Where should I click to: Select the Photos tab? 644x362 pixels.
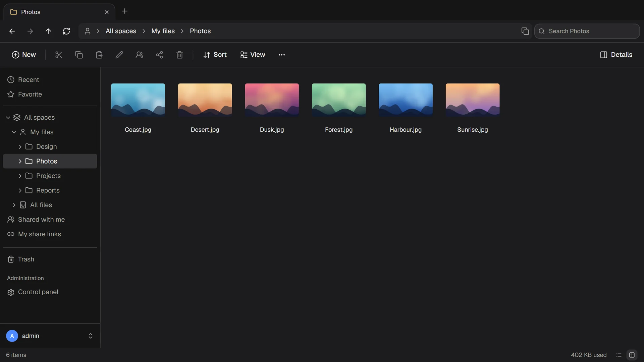[x=59, y=12]
